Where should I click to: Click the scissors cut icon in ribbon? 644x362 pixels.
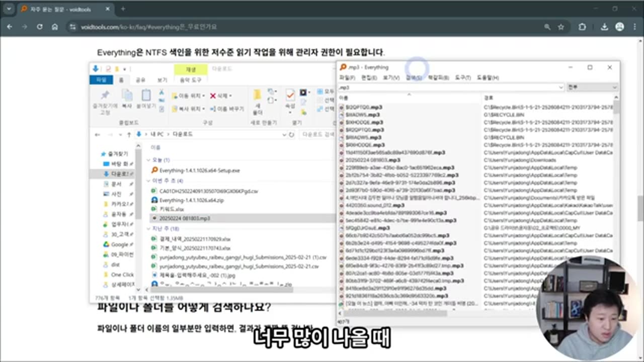pyautogui.click(x=162, y=92)
